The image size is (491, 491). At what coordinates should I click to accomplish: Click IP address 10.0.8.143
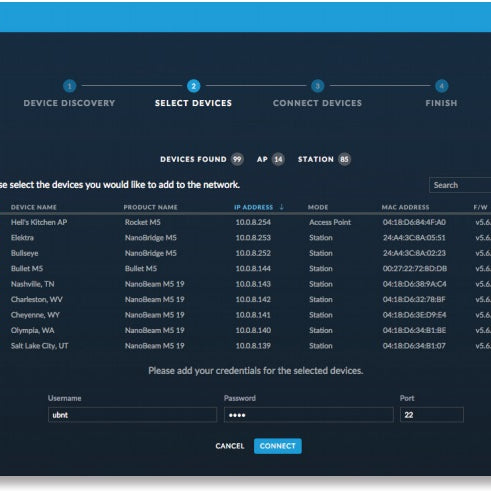(x=253, y=284)
